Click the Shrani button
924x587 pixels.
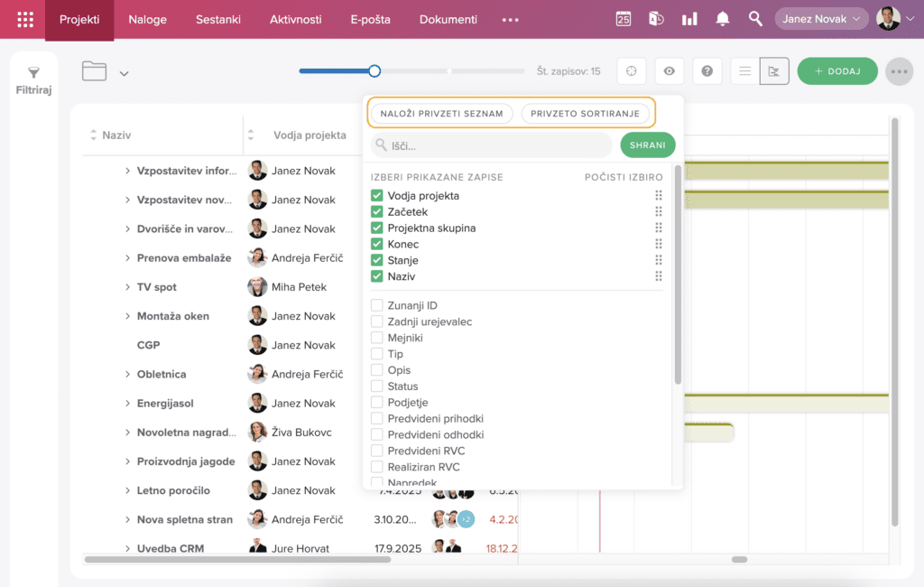click(647, 144)
